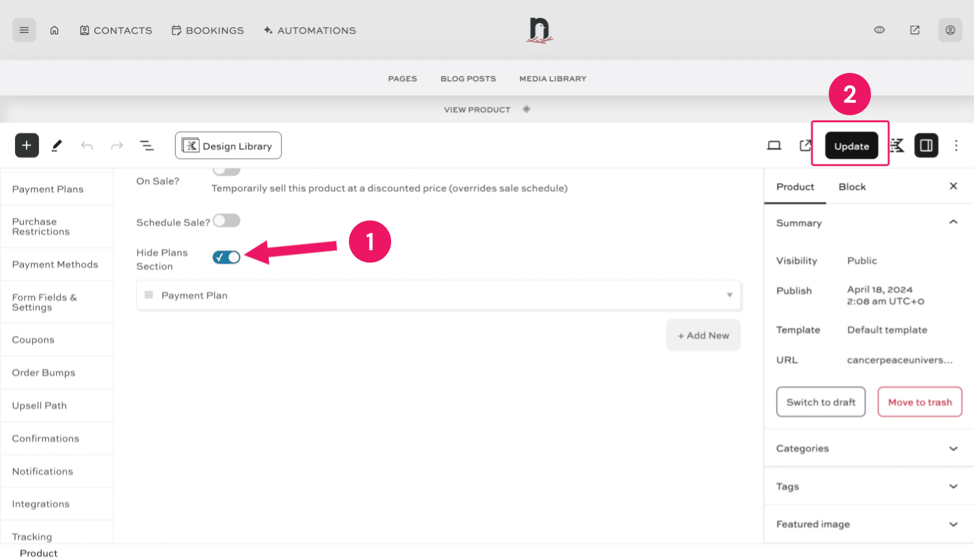
Task: Open Media Library from the navigation
Action: 552,78
